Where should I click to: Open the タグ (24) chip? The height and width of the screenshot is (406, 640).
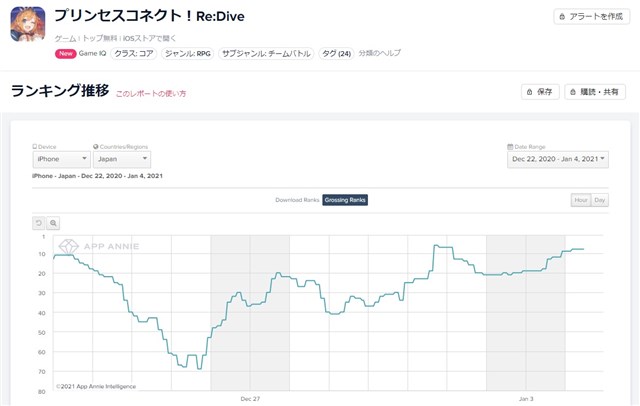[336, 53]
